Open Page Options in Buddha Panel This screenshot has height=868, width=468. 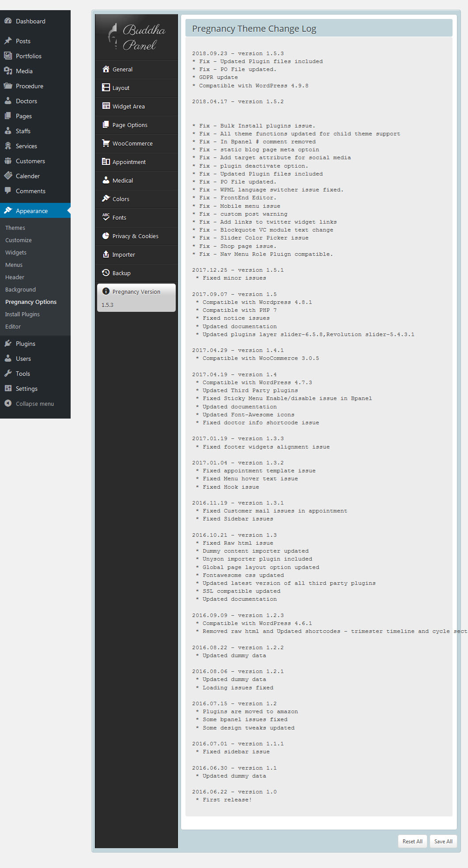[129, 125]
